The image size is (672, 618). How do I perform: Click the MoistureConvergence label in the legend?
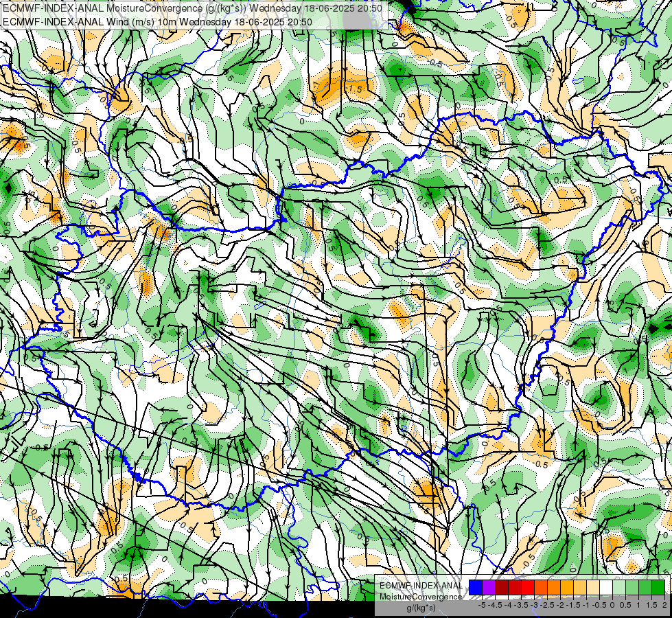click(421, 597)
